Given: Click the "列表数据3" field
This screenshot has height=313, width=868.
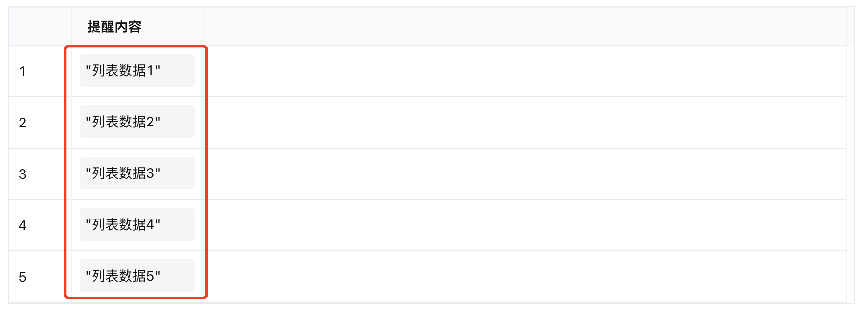Looking at the screenshot, I should click(137, 173).
